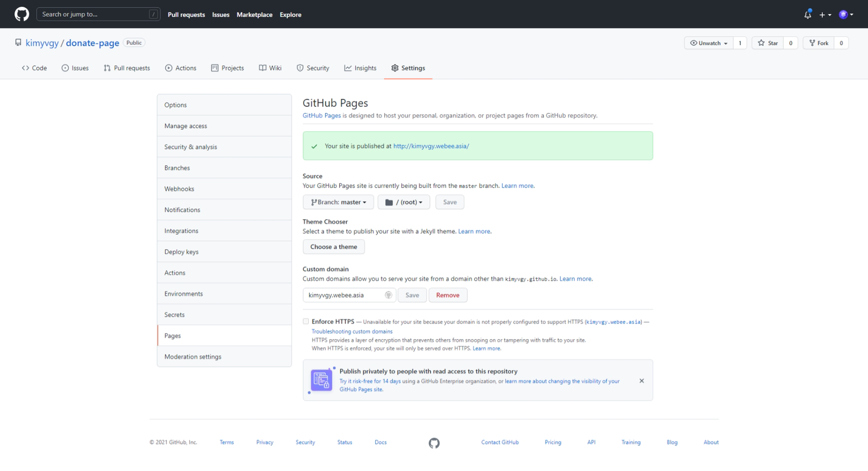Fork the donate-page repository
The height and width of the screenshot is (471, 868).
pyautogui.click(x=819, y=43)
